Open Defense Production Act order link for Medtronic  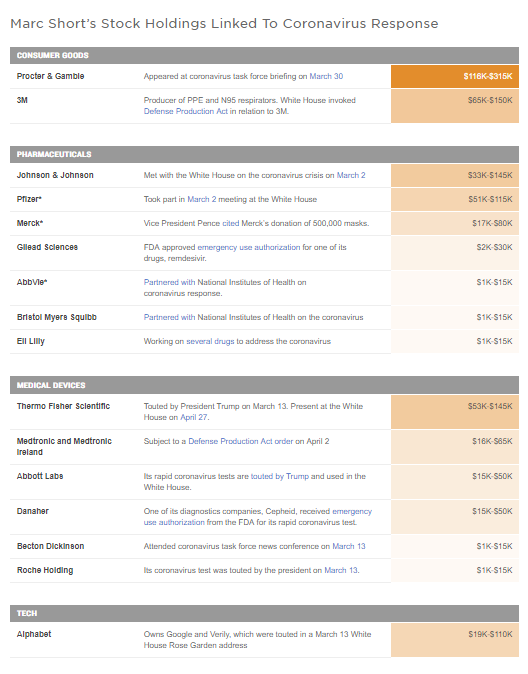(x=241, y=441)
